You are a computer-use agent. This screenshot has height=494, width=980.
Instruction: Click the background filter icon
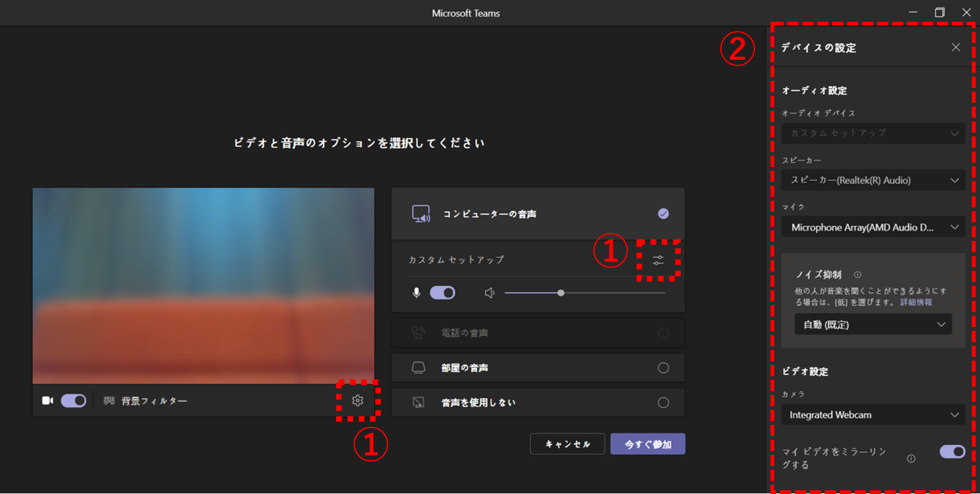click(109, 401)
